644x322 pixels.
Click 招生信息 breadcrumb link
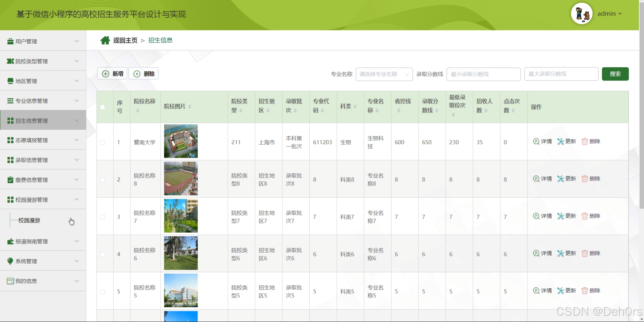click(160, 40)
